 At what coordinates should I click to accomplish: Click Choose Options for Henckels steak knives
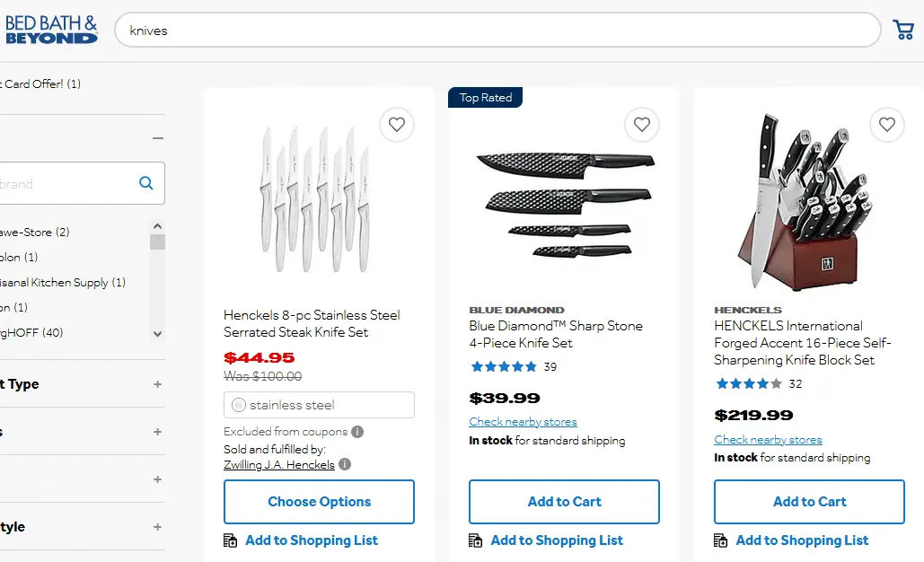click(x=319, y=502)
